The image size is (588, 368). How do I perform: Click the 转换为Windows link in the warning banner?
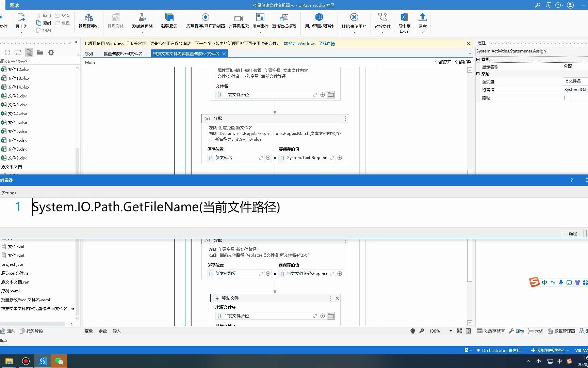(299, 43)
